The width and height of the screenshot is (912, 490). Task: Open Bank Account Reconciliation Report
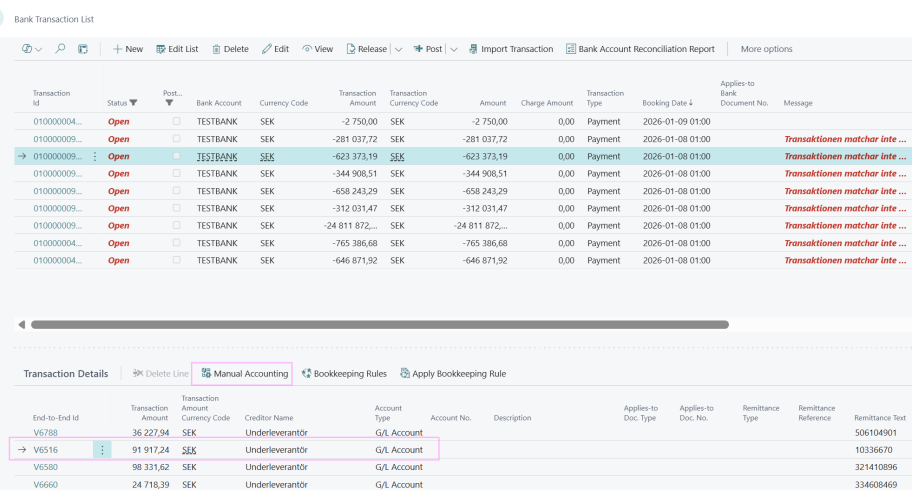click(x=640, y=49)
